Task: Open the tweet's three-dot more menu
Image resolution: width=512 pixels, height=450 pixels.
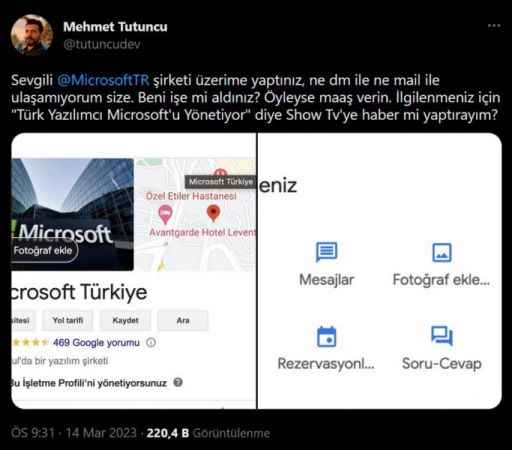Action: coord(494,26)
